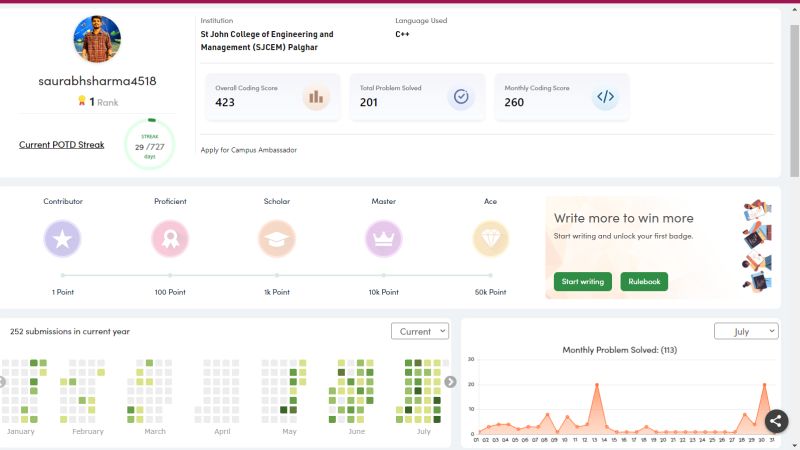Click the Proficient ribbon badge icon

pyautogui.click(x=170, y=238)
